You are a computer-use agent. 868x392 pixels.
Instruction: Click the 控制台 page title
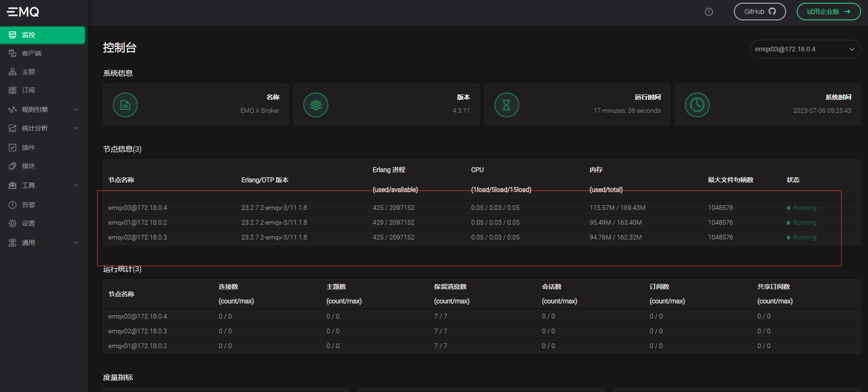[120, 48]
